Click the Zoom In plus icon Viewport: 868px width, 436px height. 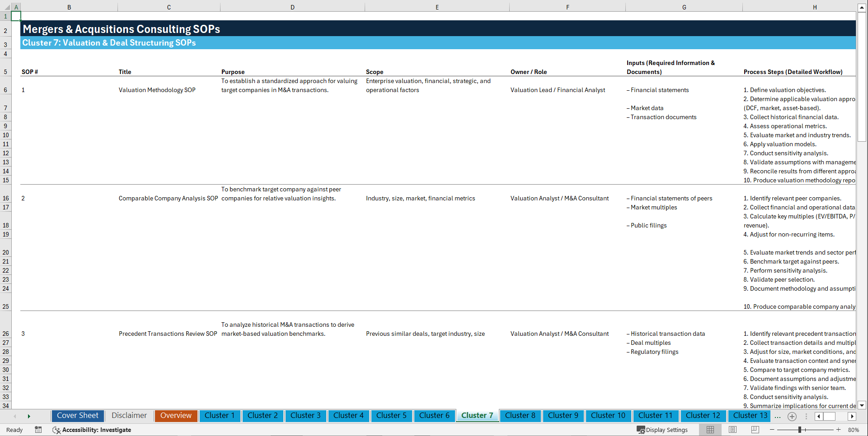coord(839,429)
